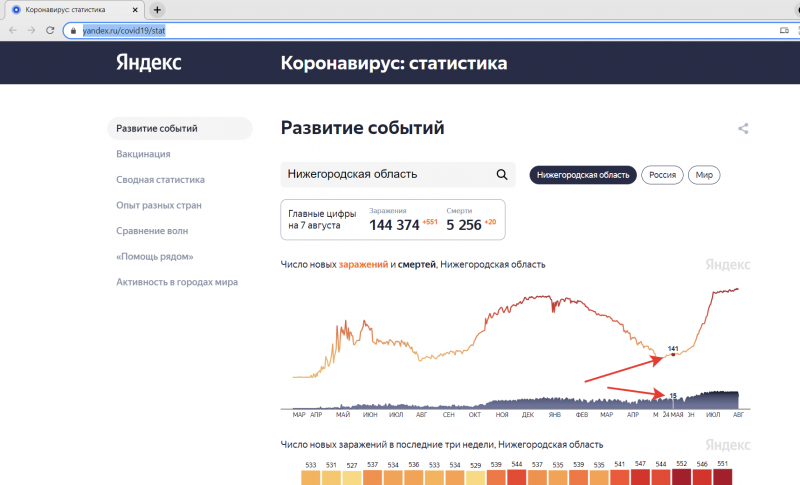Click the Коронавирус: статистика header title

point(394,63)
